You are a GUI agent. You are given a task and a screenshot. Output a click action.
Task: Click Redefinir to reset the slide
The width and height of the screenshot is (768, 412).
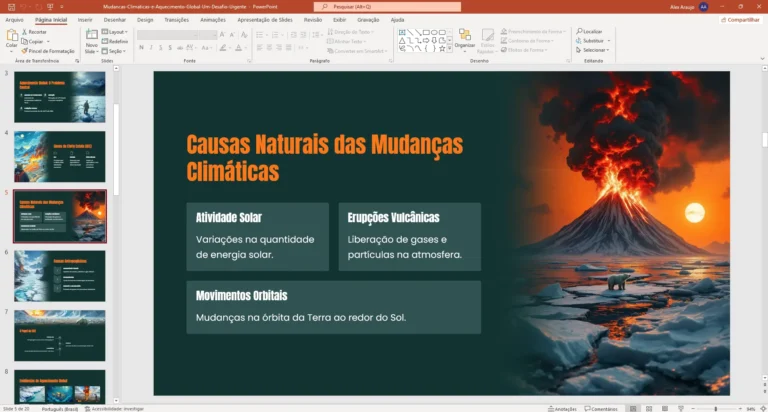click(x=115, y=42)
